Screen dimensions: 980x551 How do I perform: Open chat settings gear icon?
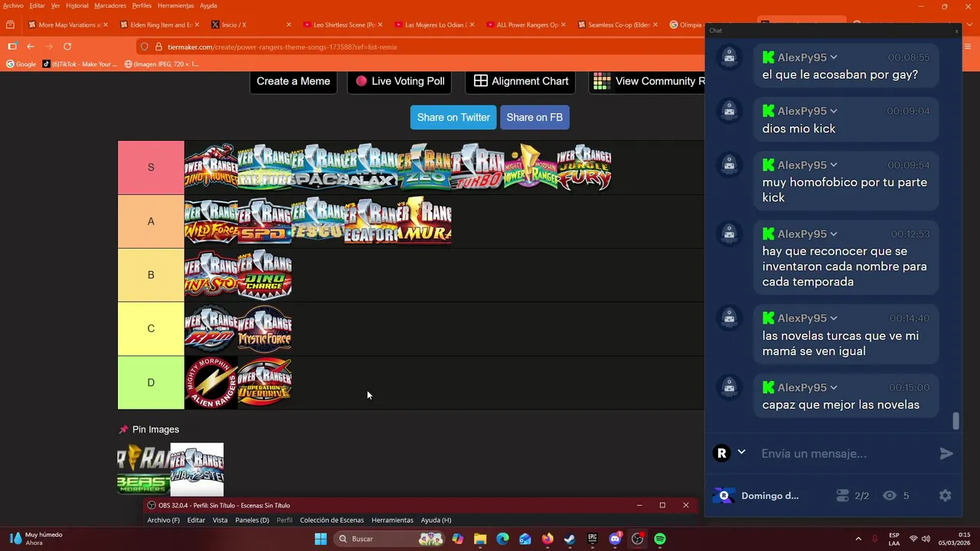click(945, 496)
